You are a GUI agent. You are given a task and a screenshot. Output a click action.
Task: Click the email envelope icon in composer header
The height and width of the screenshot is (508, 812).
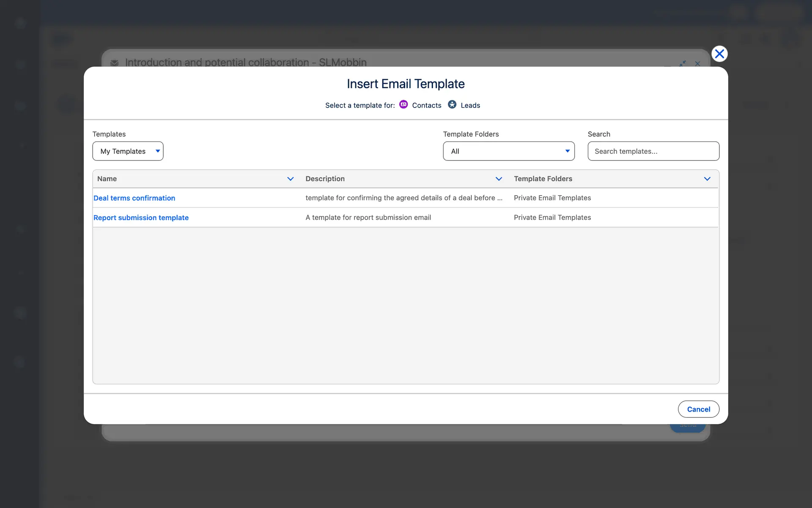114,63
